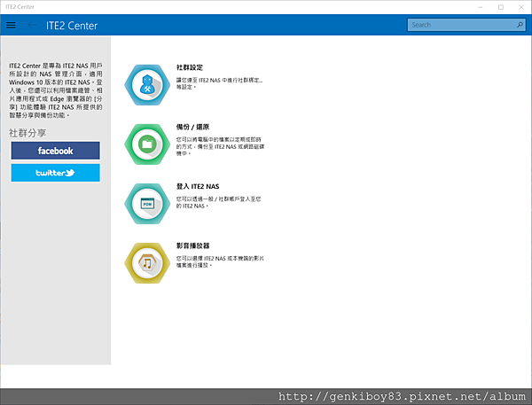
Task: Select the 登入 ITE2 NAS title
Action: tap(198, 186)
